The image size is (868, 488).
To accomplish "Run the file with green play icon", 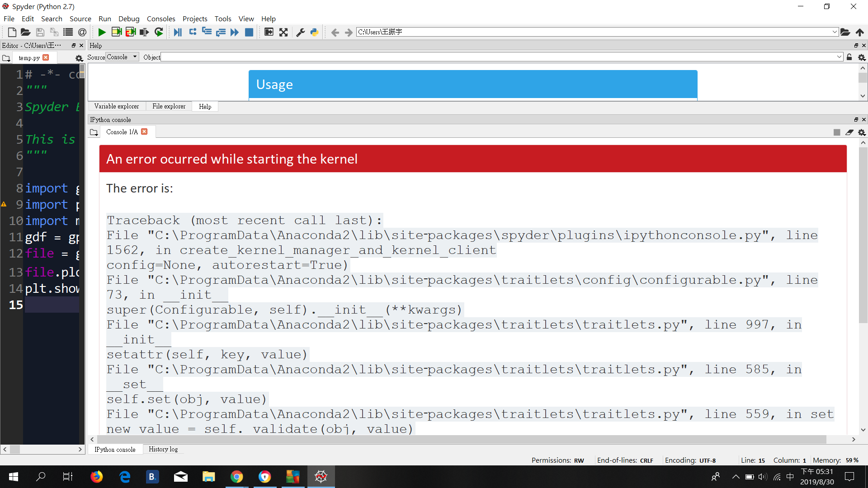I will [102, 32].
